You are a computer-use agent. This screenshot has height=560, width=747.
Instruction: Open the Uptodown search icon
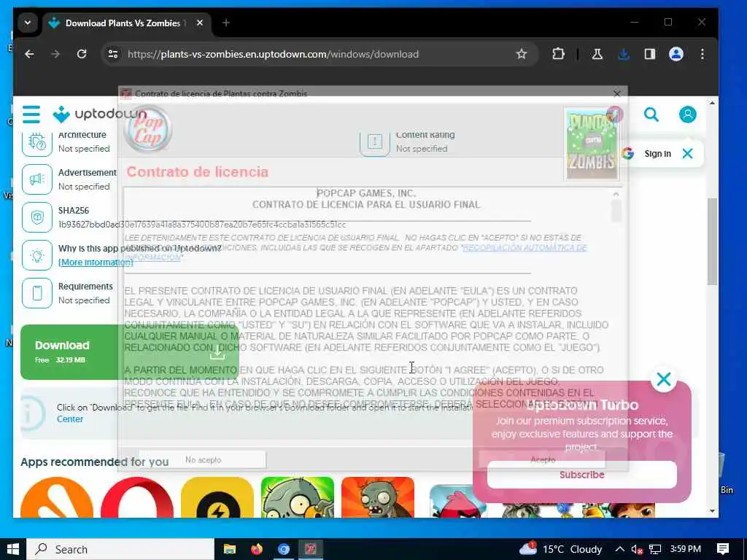pyautogui.click(x=651, y=114)
